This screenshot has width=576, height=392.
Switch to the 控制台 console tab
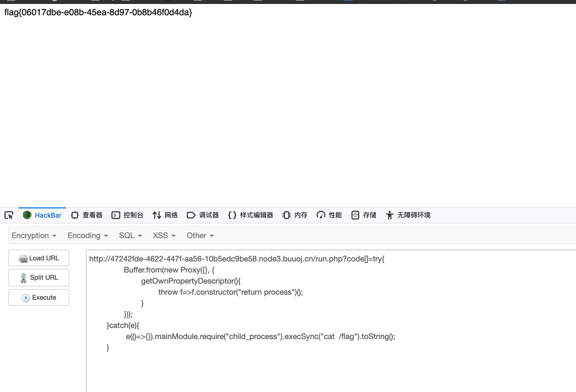tap(127, 215)
